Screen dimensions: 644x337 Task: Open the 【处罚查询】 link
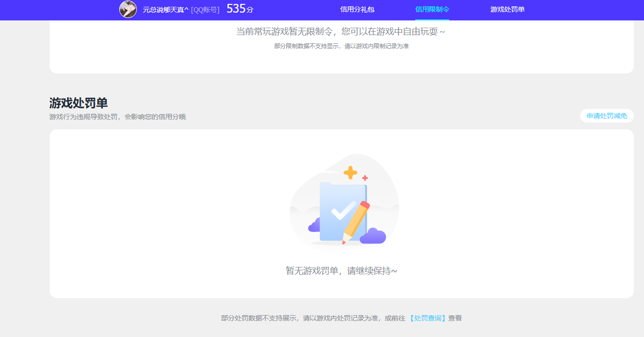(427, 318)
